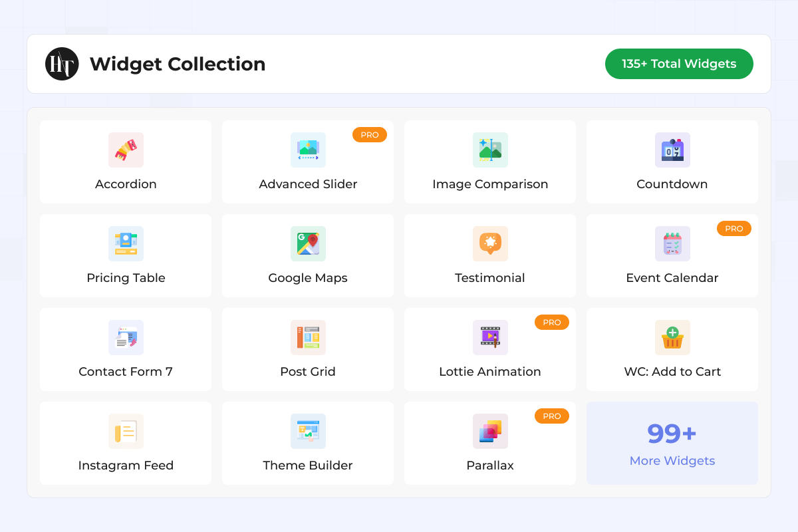Click the PRO badge on Event Calendar
This screenshot has width=798, height=532.
click(734, 229)
